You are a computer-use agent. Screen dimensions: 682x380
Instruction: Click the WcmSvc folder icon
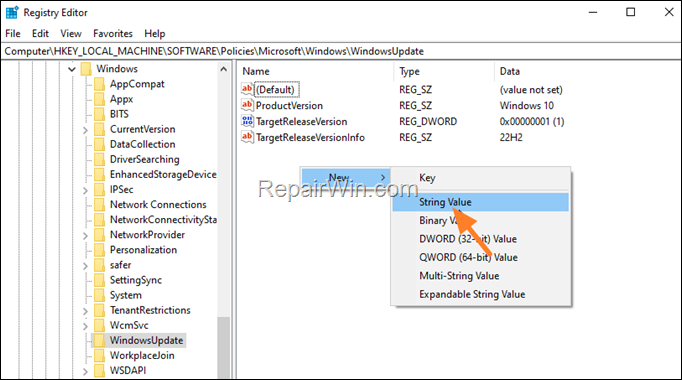point(100,325)
